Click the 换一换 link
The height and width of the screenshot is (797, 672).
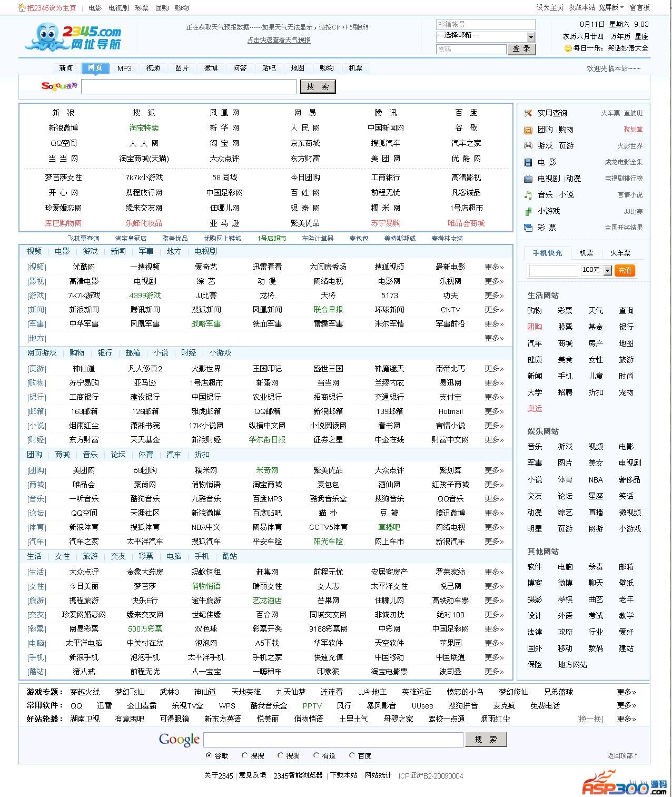(590, 719)
